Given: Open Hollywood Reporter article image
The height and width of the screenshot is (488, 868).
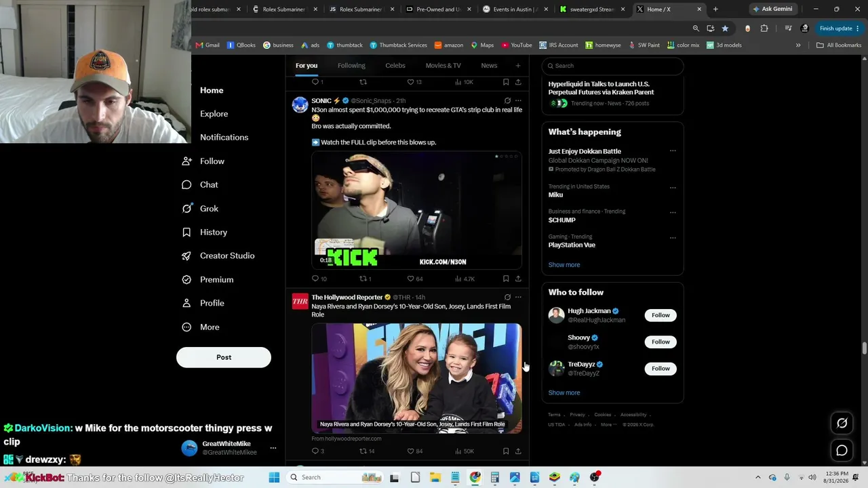Looking at the screenshot, I should pyautogui.click(x=416, y=378).
